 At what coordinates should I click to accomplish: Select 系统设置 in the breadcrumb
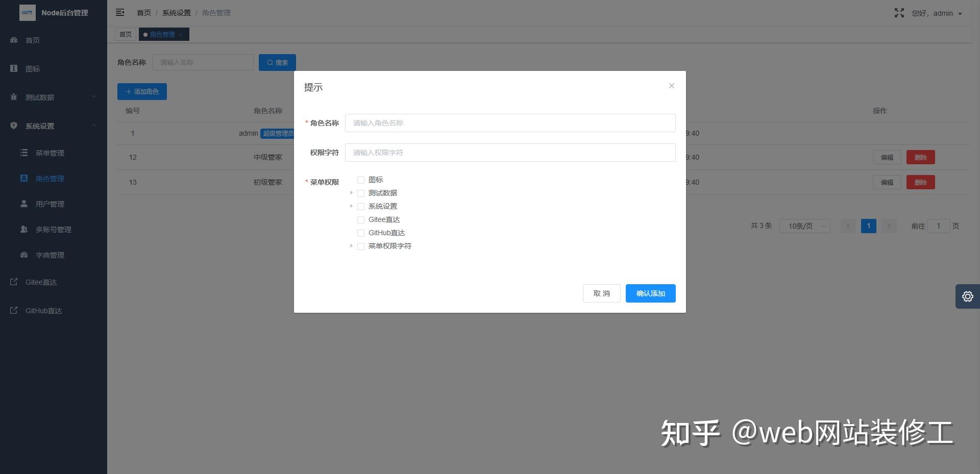point(176,12)
